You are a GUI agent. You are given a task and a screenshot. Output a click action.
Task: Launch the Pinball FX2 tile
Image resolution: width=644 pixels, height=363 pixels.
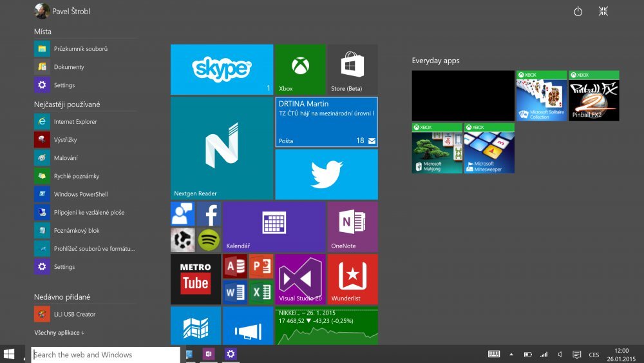click(594, 96)
